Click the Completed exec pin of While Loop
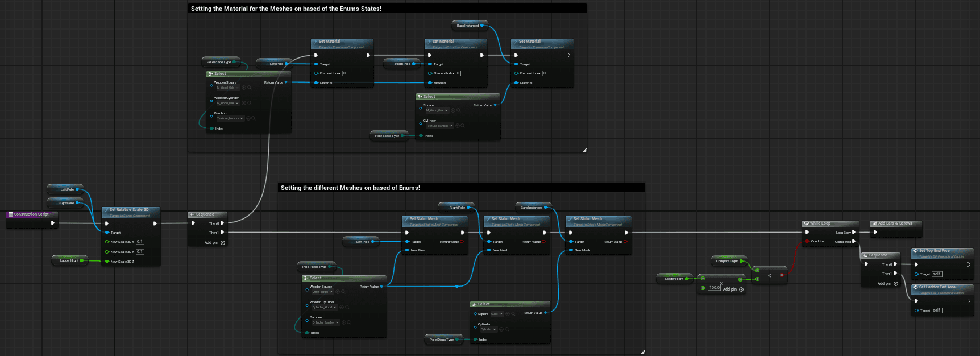 click(x=854, y=241)
